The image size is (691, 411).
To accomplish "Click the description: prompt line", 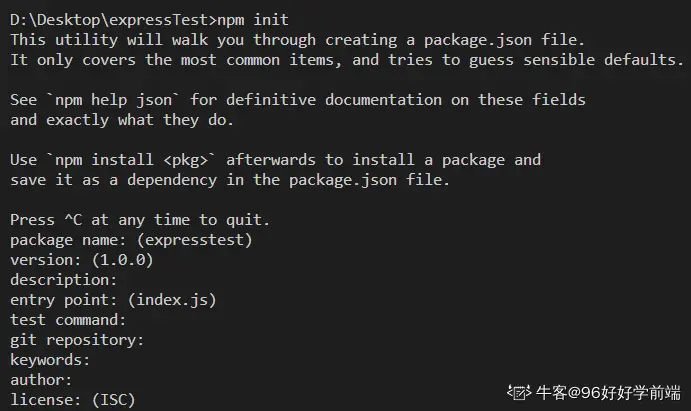I will pyautogui.click(x=63, y=280).
